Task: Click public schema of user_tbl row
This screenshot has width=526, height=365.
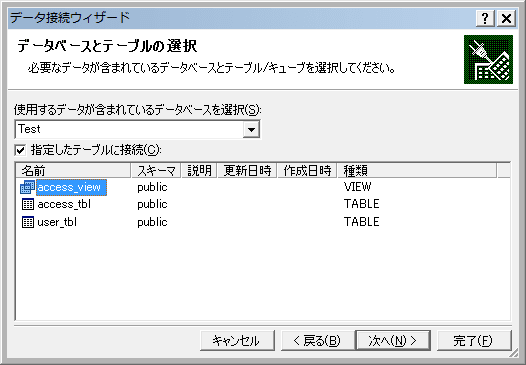Action: point(152,222)
